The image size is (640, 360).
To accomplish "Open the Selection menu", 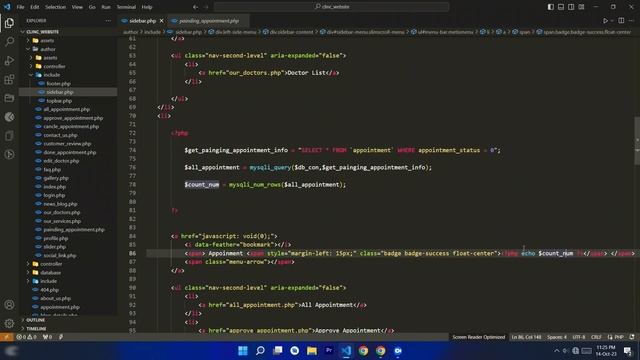I will [x=55, y=7].
